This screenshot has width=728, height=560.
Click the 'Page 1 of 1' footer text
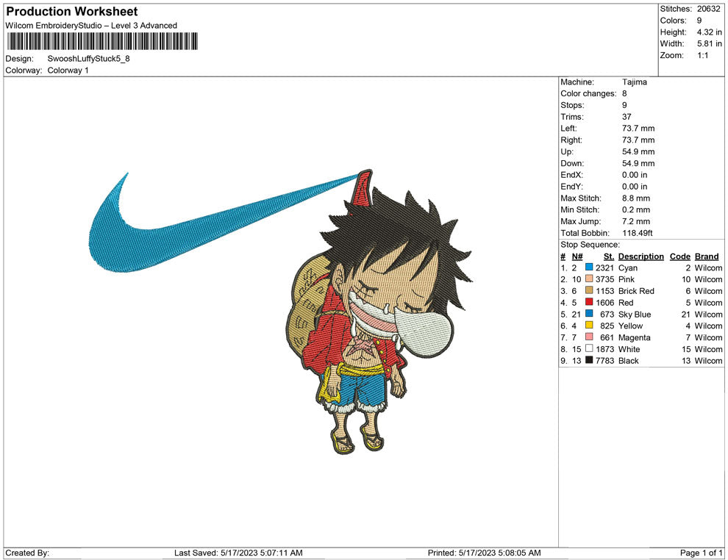point(701,553)
